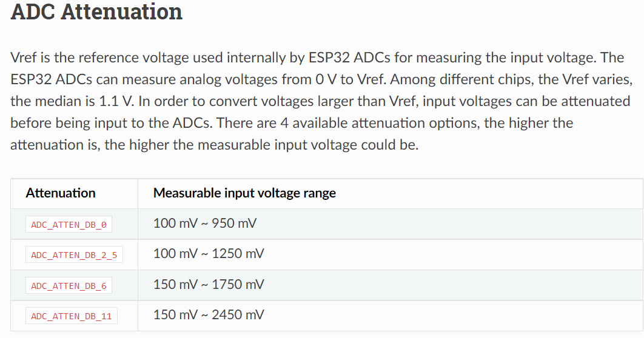Click the Attenuation column header
The width and height of the screenshot is (644, 338).
click(61, 193)
